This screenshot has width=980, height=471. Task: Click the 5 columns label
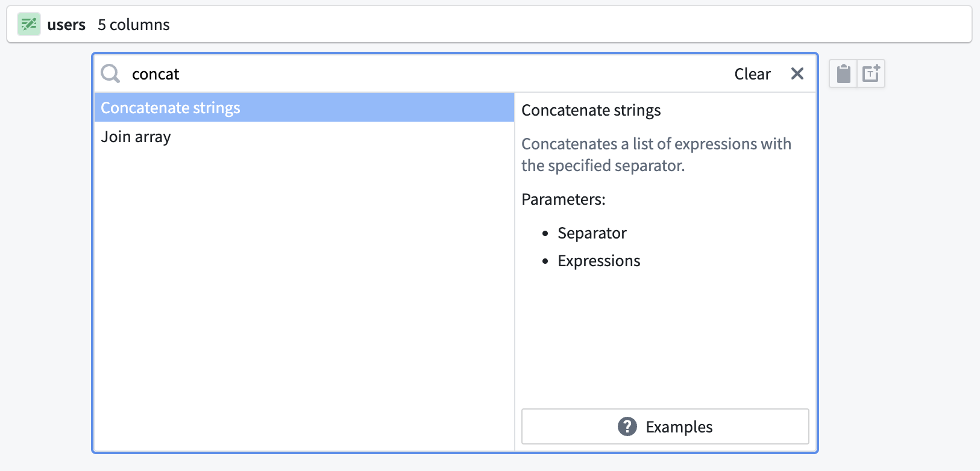(134, 25)
